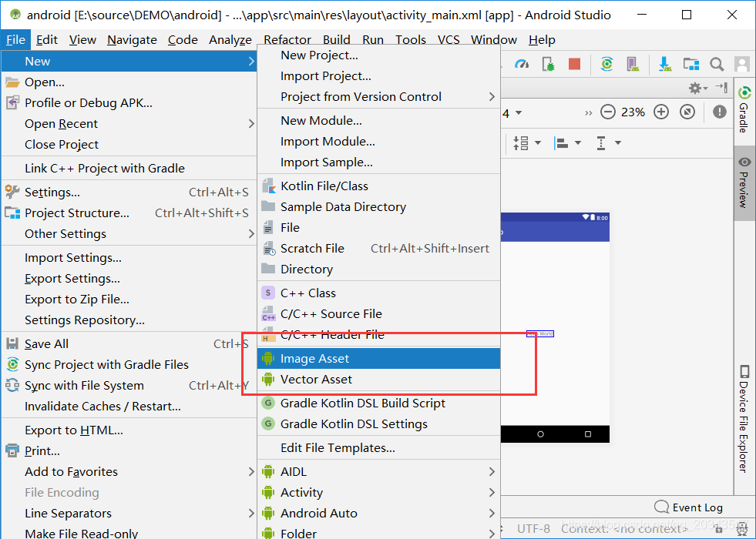Click the red Stop button

pyautogui.click(x=574, y=64)
